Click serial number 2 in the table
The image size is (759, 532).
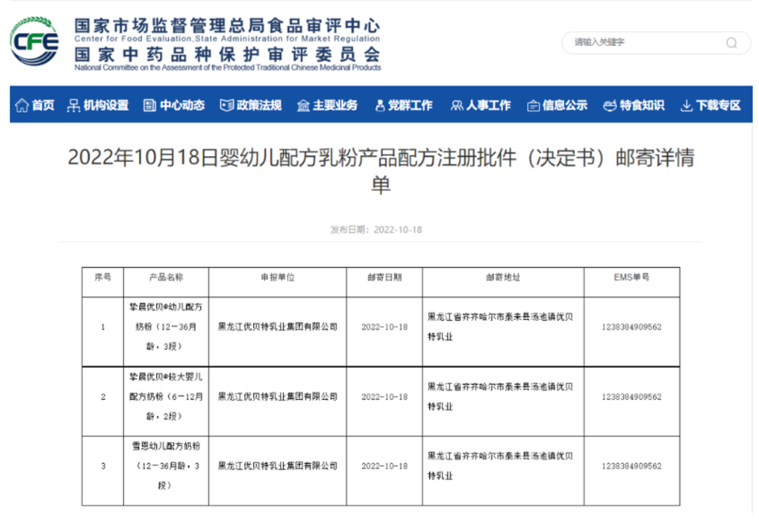coord(103,397)
